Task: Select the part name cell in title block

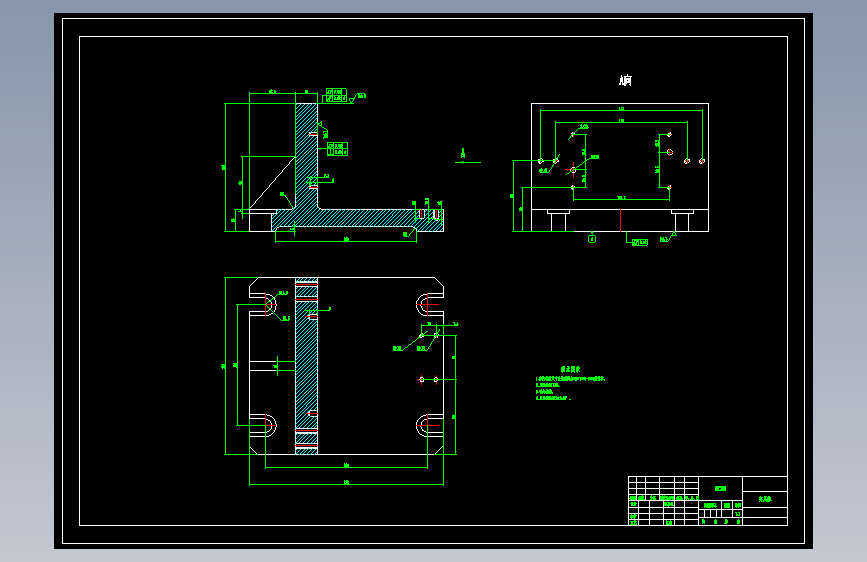Action: [x=765, y=499]
